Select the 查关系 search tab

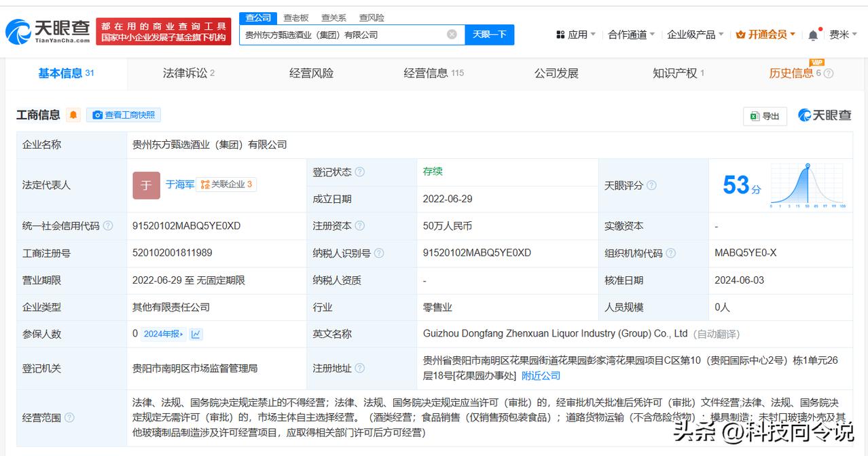coord(333,18)
